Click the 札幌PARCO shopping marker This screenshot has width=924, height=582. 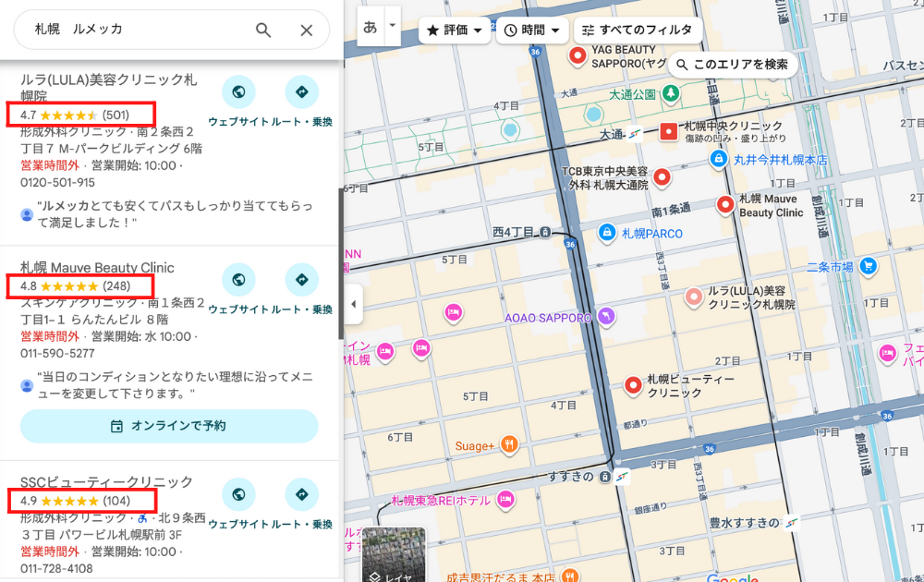pyautogui.click(x=606, y=233)
